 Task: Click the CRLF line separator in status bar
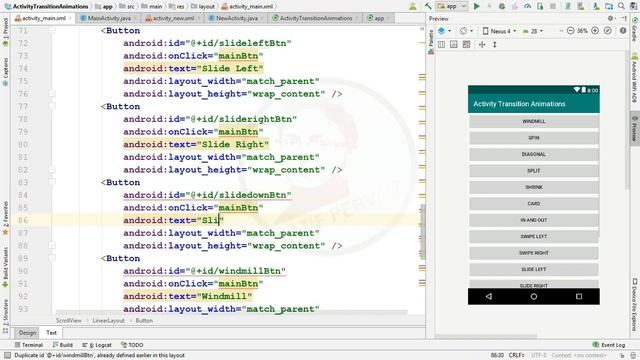point(516,356)
